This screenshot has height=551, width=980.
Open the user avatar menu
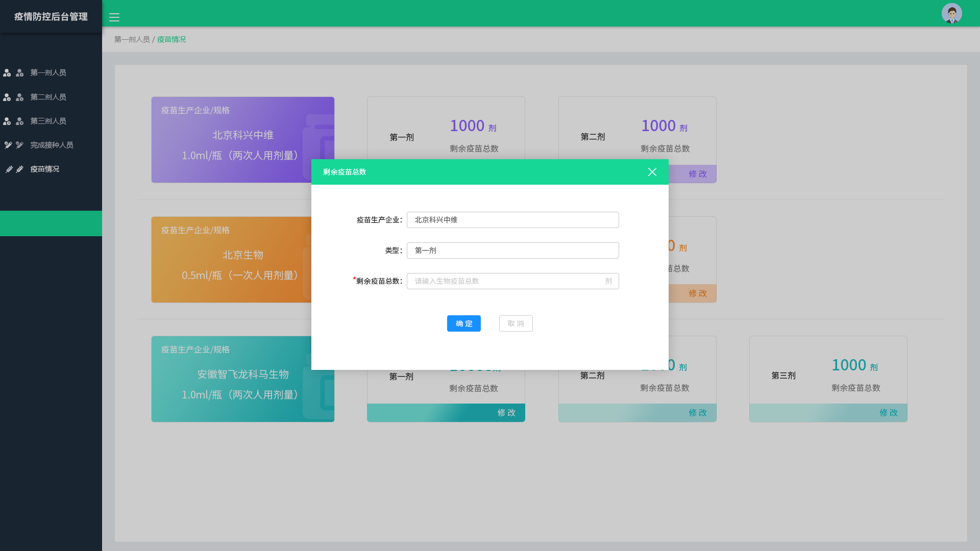(951, 13)
